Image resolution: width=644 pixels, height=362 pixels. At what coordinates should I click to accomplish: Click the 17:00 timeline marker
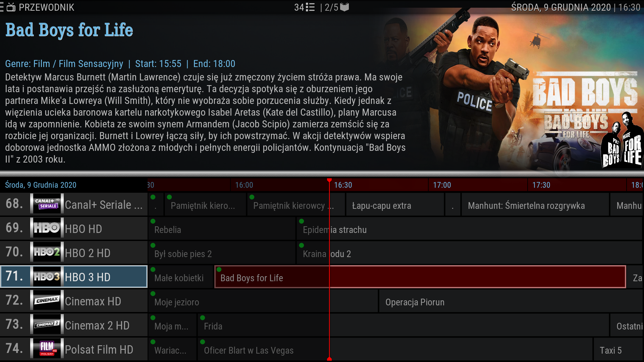[x=442, y=185]
